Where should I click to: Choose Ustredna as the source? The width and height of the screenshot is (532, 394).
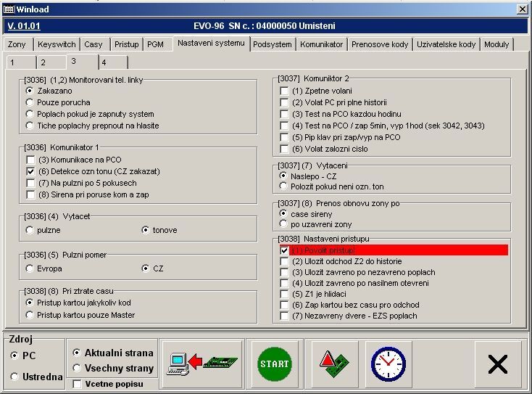[15, 376]
